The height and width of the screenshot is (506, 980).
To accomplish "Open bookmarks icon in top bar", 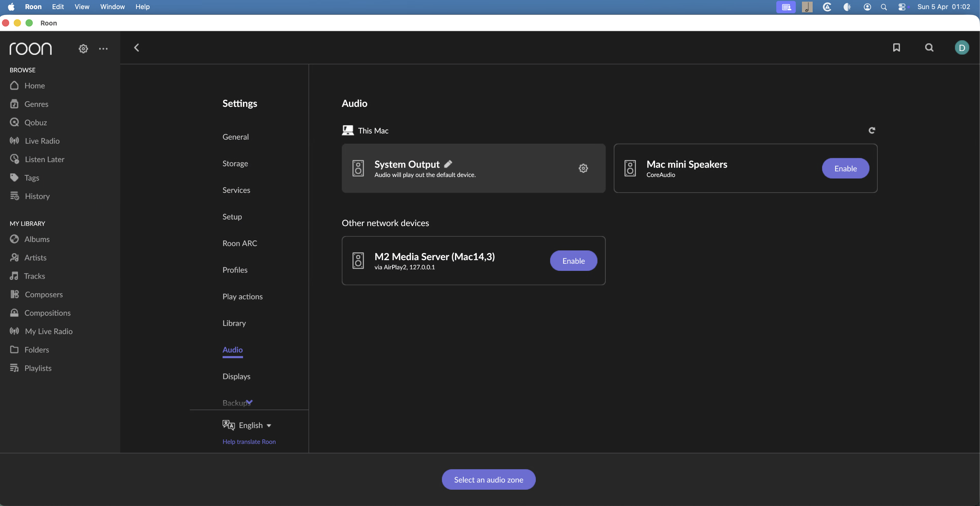I will pos(896,47).
